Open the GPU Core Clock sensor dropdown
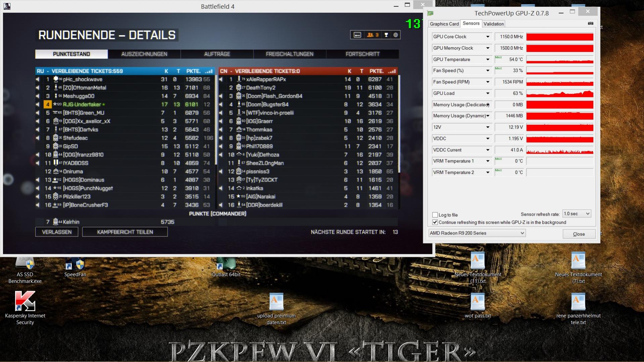 click(488, 37)
